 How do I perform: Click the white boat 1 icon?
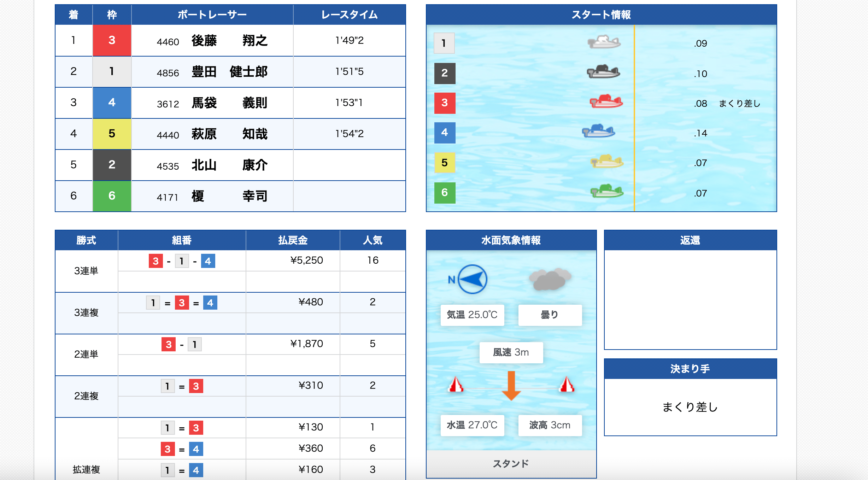[x=604, y=42]
